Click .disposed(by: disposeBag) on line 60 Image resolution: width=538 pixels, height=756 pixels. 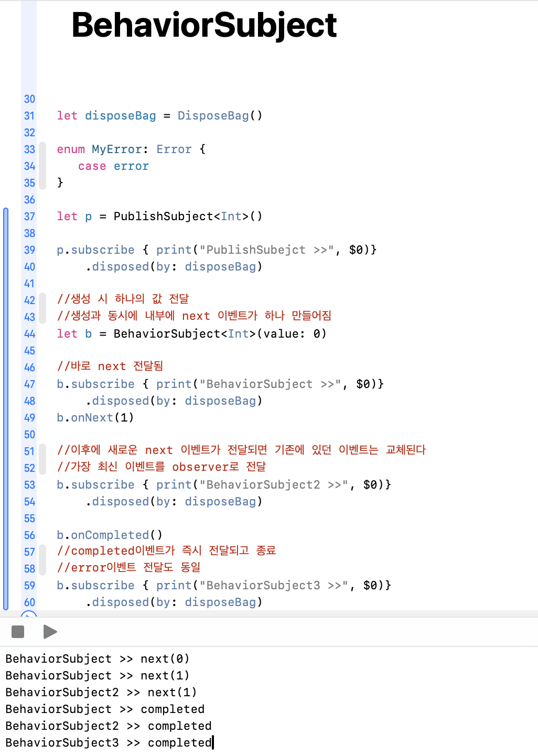point(174,602)
